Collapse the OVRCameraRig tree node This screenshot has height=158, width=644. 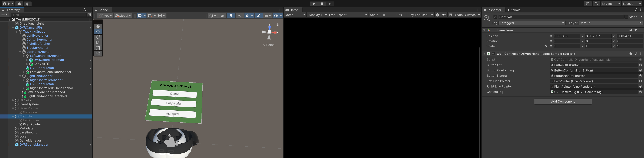pos(13,28)
